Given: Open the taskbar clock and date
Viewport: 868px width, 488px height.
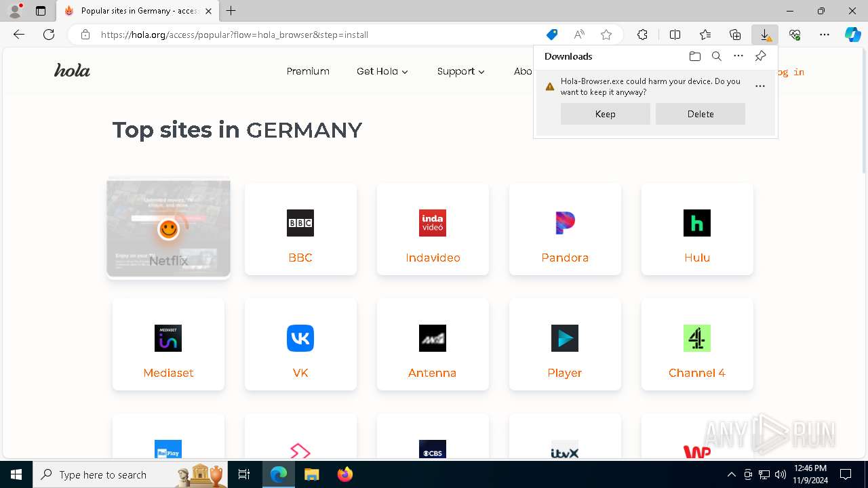Looking at the screenshot, I should [x=810, y=474].
